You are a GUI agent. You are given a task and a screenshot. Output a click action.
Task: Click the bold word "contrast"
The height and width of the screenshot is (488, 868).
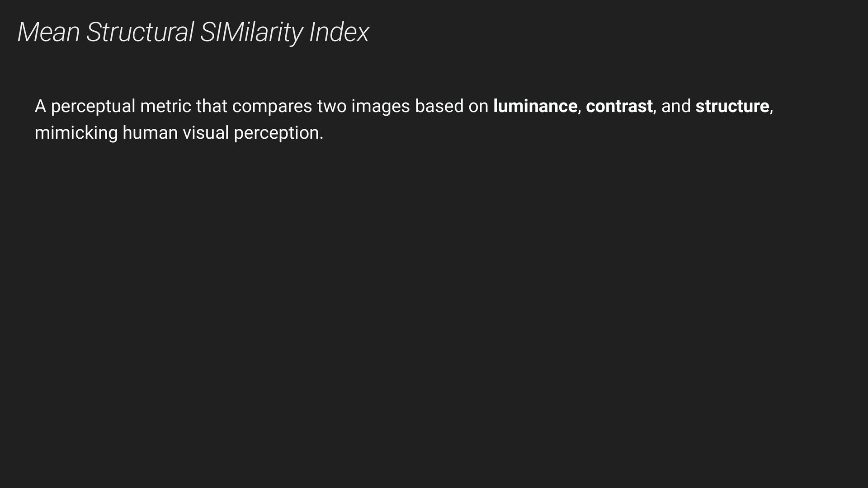click(x=619, y=106)
